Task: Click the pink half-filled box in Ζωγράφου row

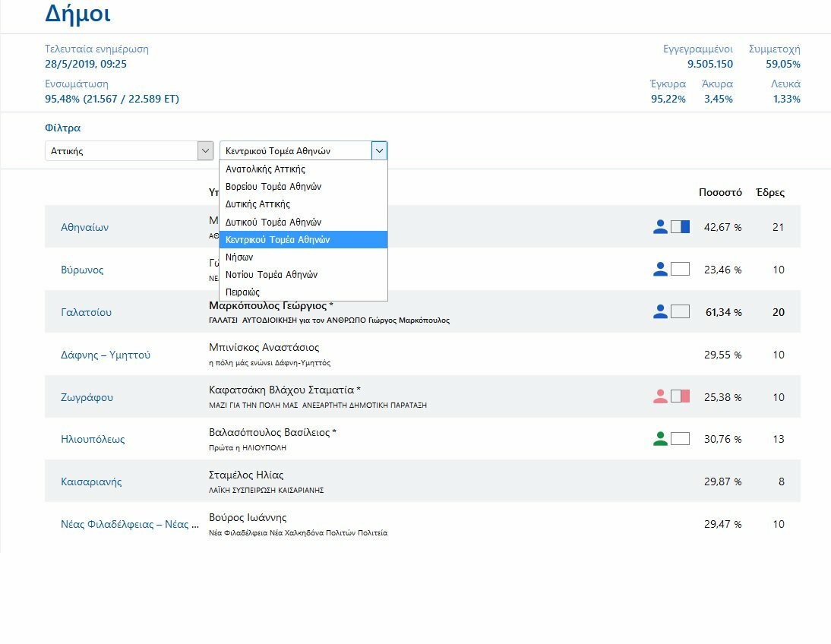Action: 681,396
